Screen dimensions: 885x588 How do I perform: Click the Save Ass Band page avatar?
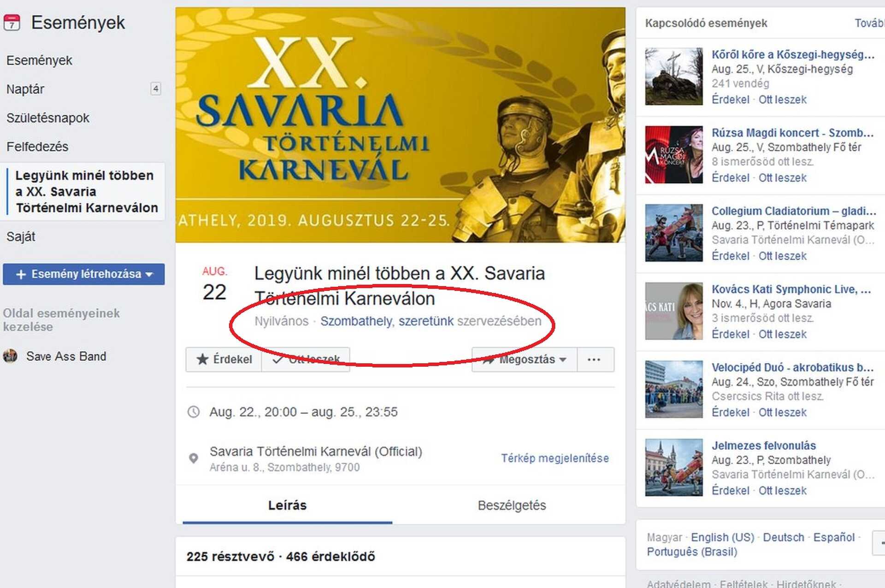(10, 356)
